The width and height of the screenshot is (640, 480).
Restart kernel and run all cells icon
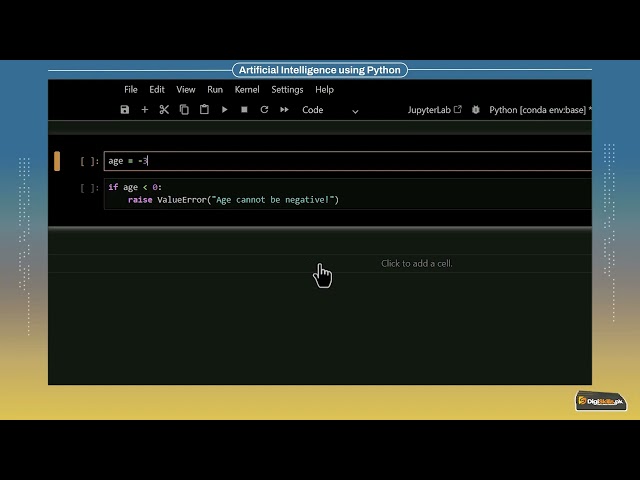click(x=284, y=109)
